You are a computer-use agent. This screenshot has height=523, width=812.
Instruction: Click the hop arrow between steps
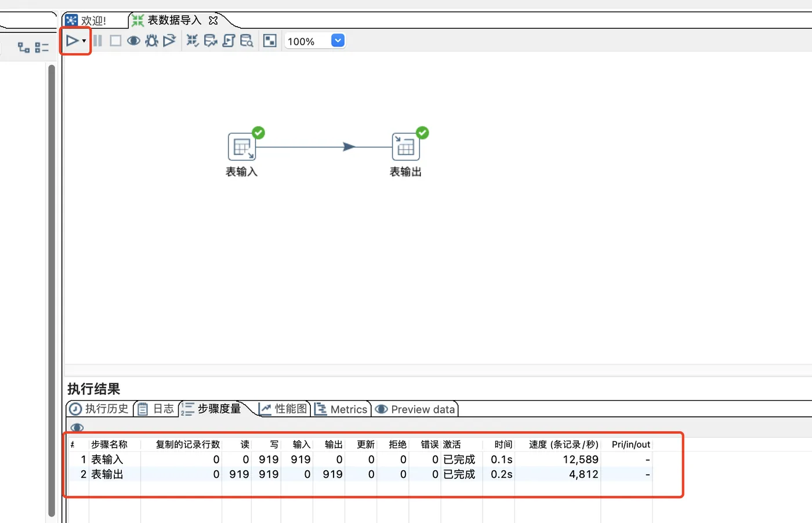(x=349, y=147)
